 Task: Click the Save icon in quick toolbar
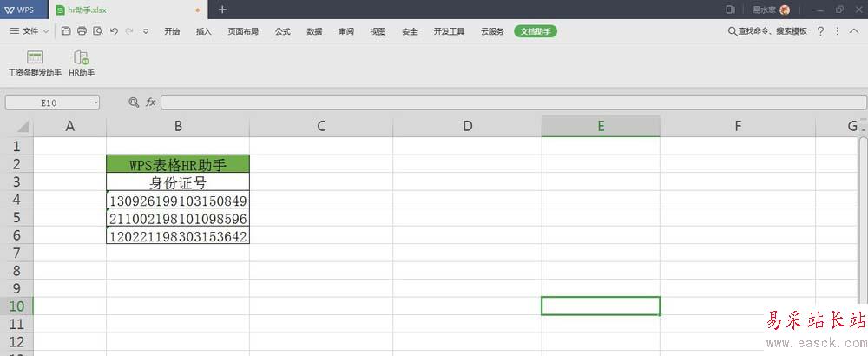coord(66,31)
